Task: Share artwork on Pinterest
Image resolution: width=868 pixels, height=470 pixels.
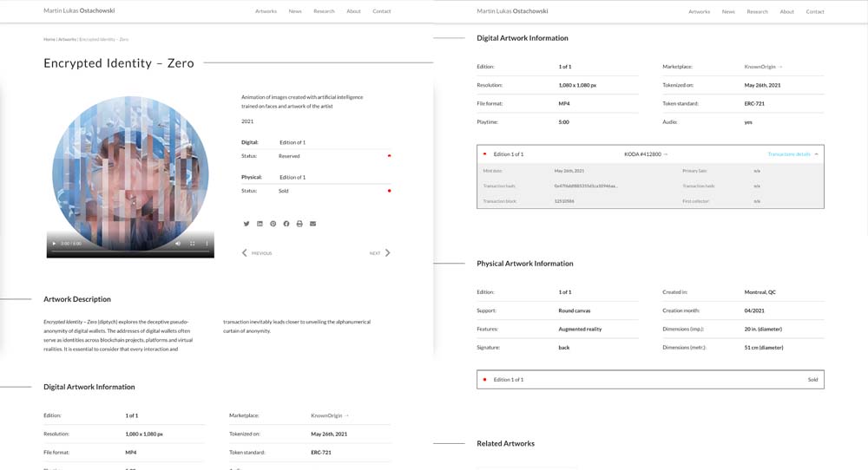Action: coord(273,224)
